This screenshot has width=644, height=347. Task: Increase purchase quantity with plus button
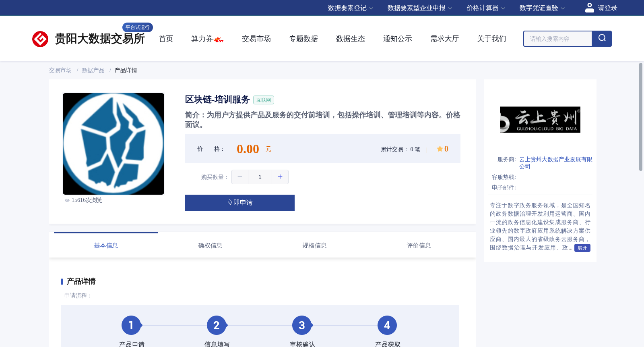[280, 177]
